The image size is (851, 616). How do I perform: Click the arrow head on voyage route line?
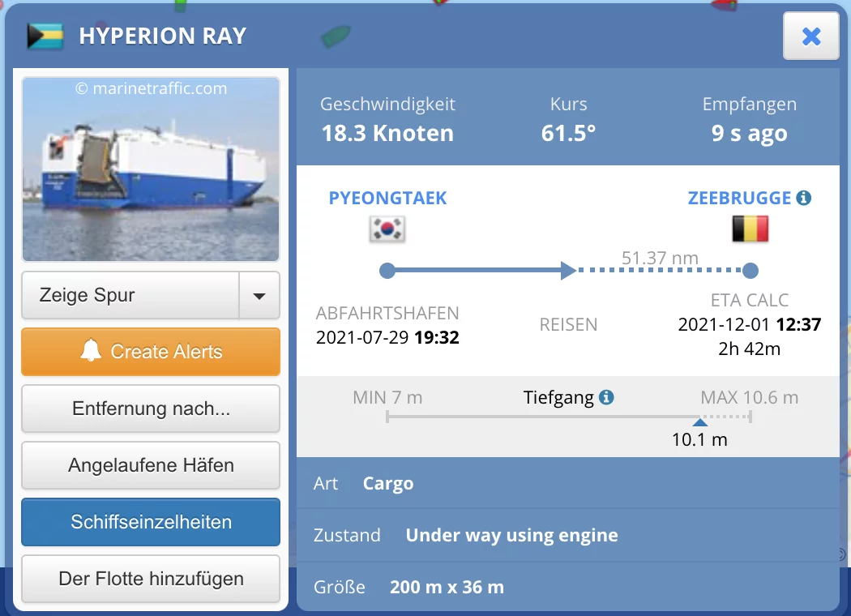[568, 270]
